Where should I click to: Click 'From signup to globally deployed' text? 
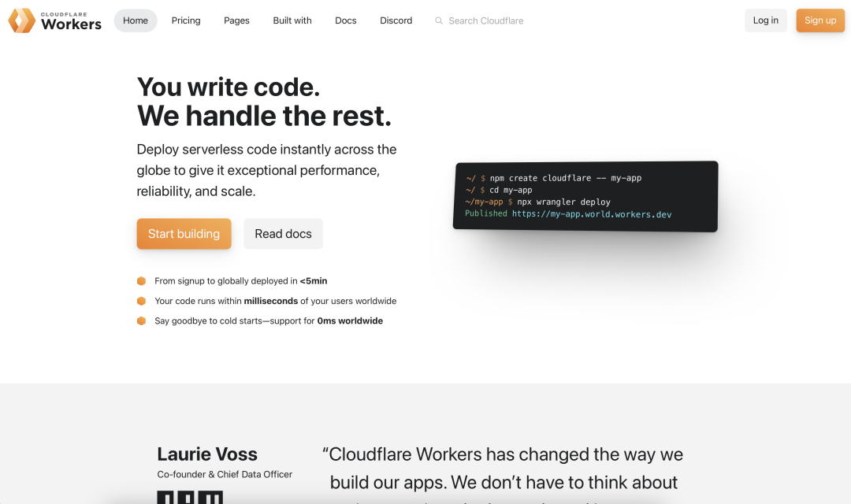click(x=241, y=281)
